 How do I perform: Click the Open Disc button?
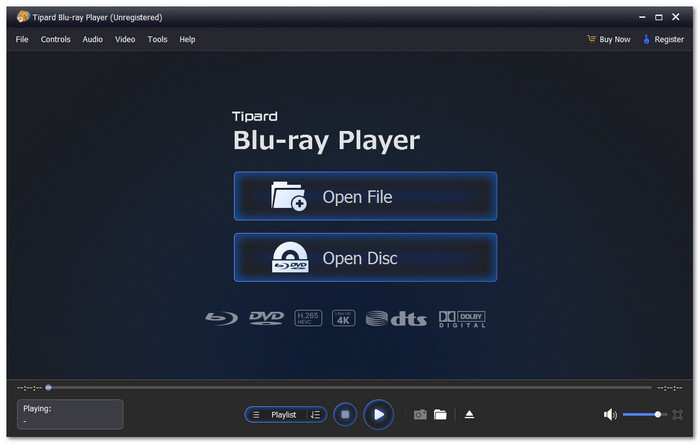pyautogui.click(x=365, y=257)
